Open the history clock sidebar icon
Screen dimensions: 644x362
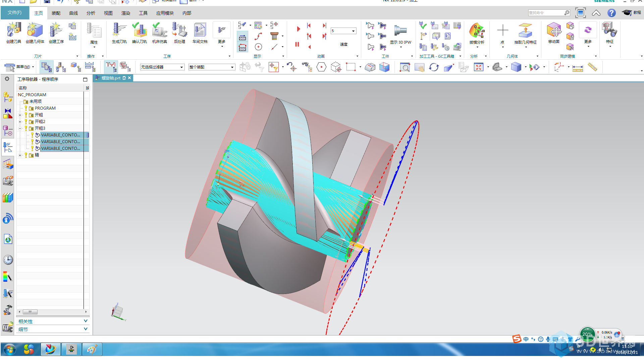pyautogui.click(x=8, y=260)
